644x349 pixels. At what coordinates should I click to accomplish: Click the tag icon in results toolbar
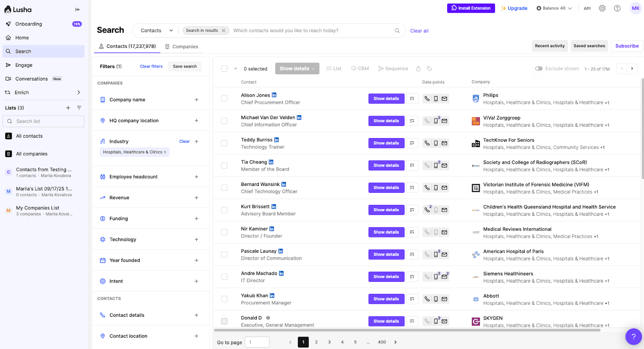(x=429, y=69)
